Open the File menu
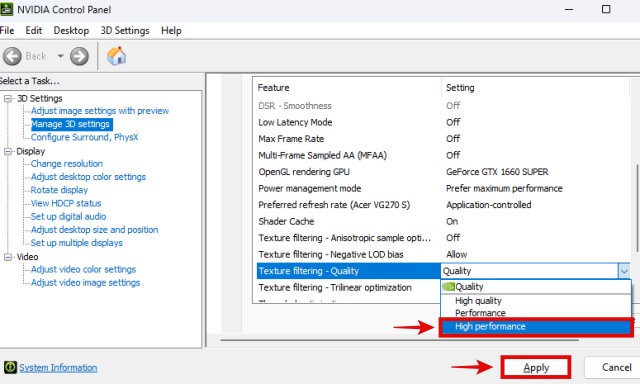Viewport: 640px width, 384px height. [7, 31]
